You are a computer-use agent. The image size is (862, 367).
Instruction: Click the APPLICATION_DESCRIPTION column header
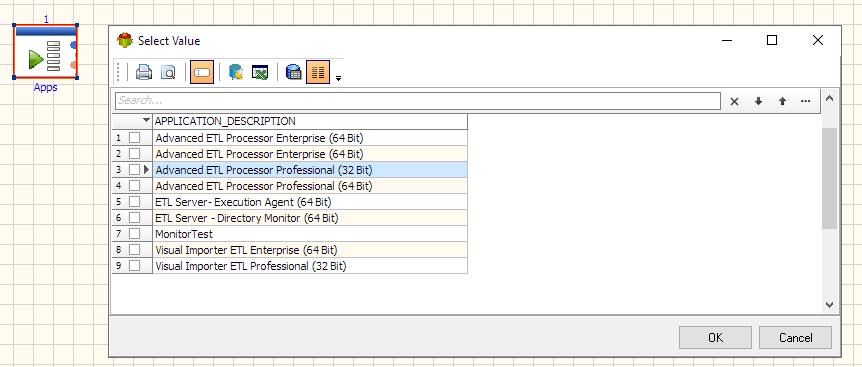(310, 121)
